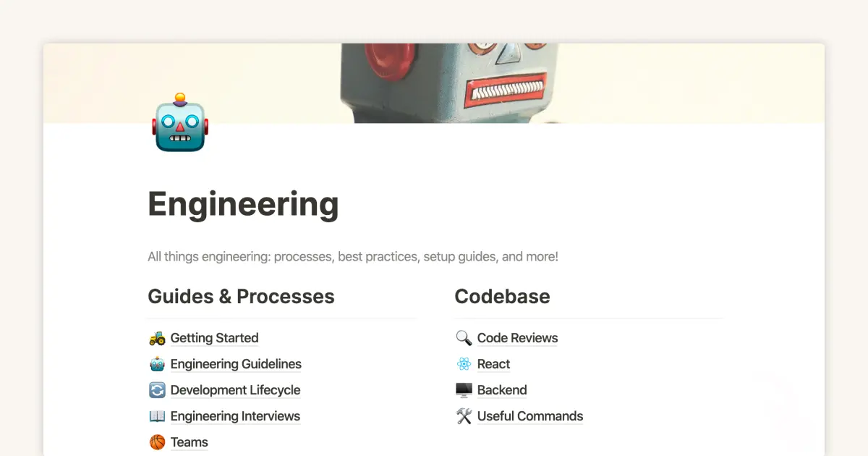
Task: Open the Getting Started page
Action: (214, 338)
